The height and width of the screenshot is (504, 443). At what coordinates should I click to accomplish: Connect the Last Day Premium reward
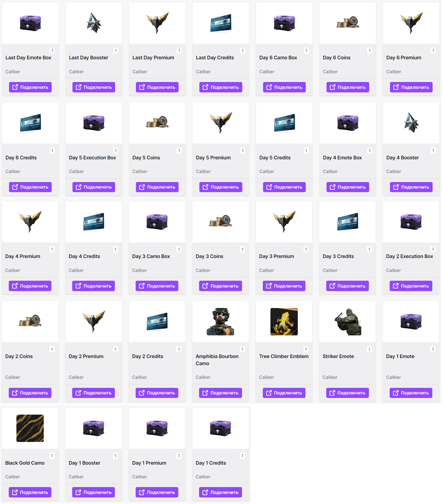(x=157, y=87)
